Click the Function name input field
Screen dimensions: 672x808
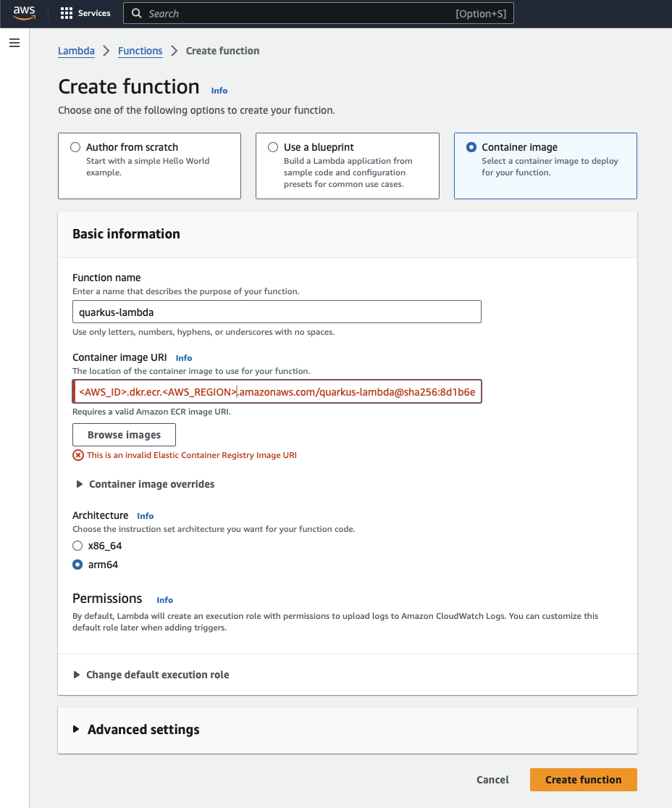click(x=277, y=312)
